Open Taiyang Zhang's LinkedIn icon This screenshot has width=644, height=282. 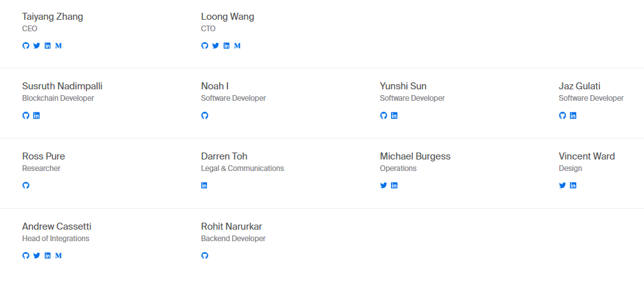coord(48,45)
